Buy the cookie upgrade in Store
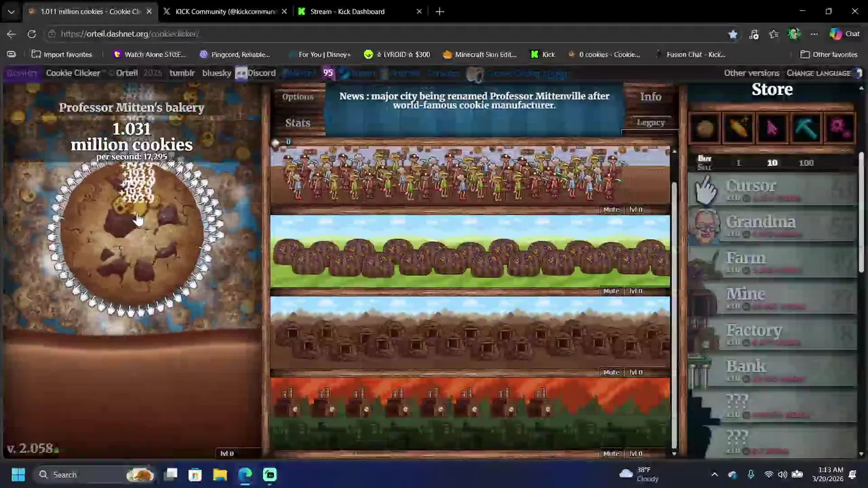 (705, 127)
